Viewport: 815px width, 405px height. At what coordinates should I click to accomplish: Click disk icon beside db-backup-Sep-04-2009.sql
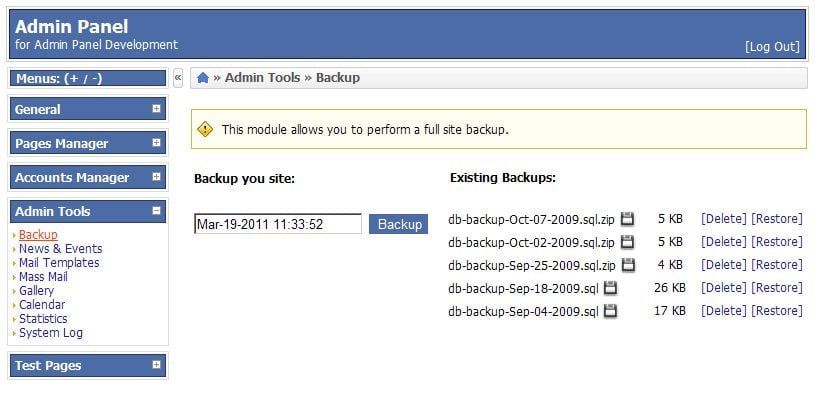tap(610, 311)
